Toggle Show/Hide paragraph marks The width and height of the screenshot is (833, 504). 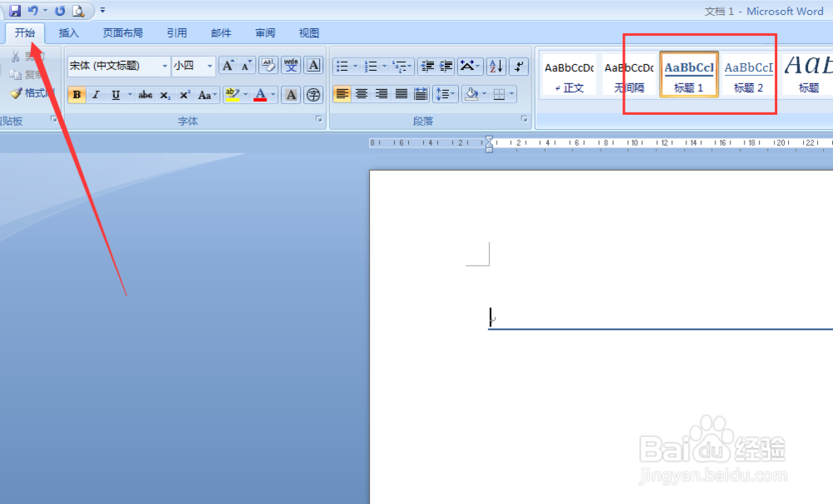(518, 66)
